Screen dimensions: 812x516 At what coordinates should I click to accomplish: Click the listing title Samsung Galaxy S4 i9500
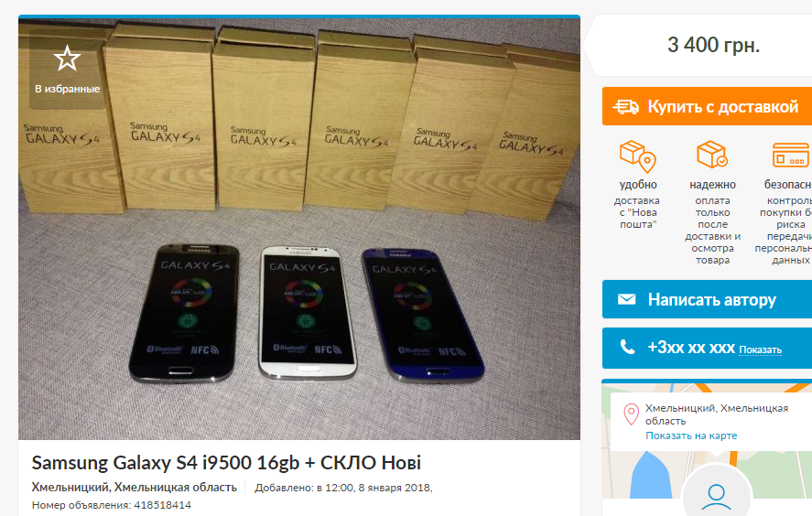tap(226, 462)
